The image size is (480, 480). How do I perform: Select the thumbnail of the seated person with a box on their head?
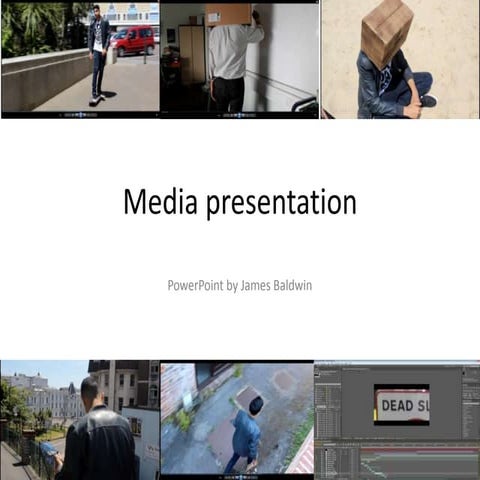[400, 59]
